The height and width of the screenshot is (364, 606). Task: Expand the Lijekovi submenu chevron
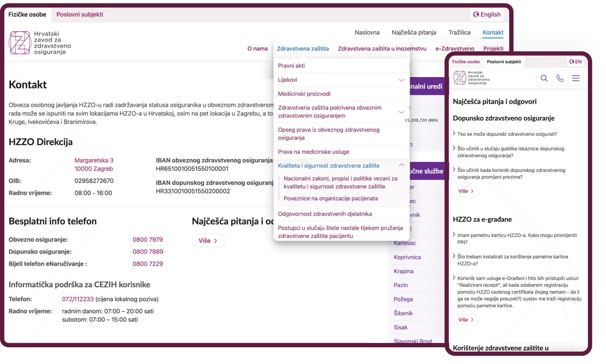[x=401, y=80]
